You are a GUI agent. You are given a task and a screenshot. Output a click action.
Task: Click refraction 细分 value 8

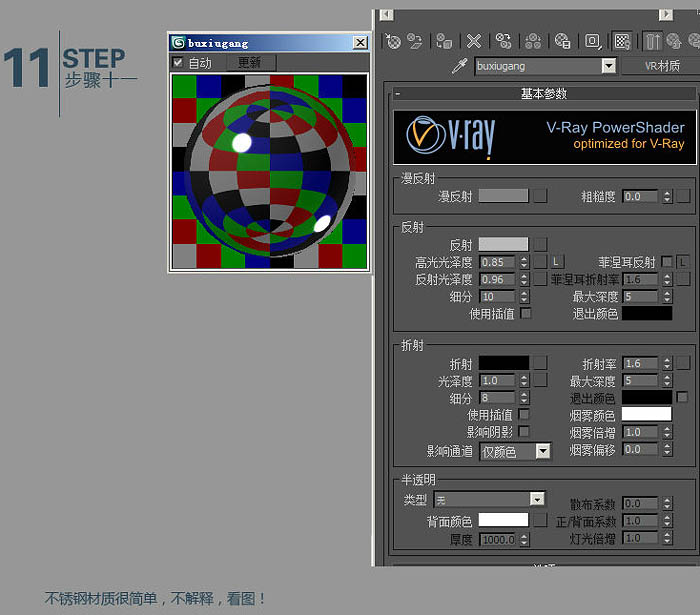tap(497, 398)
